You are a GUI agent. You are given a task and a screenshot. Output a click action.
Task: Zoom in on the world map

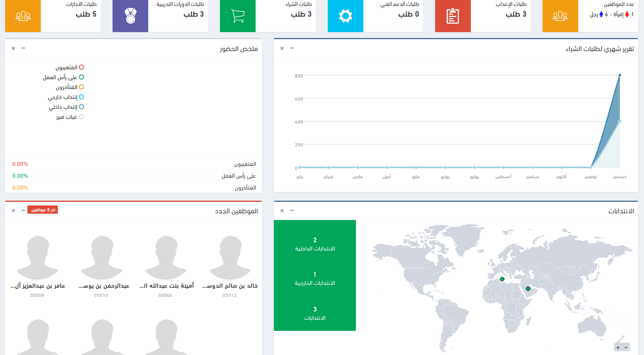coord(618,347)
